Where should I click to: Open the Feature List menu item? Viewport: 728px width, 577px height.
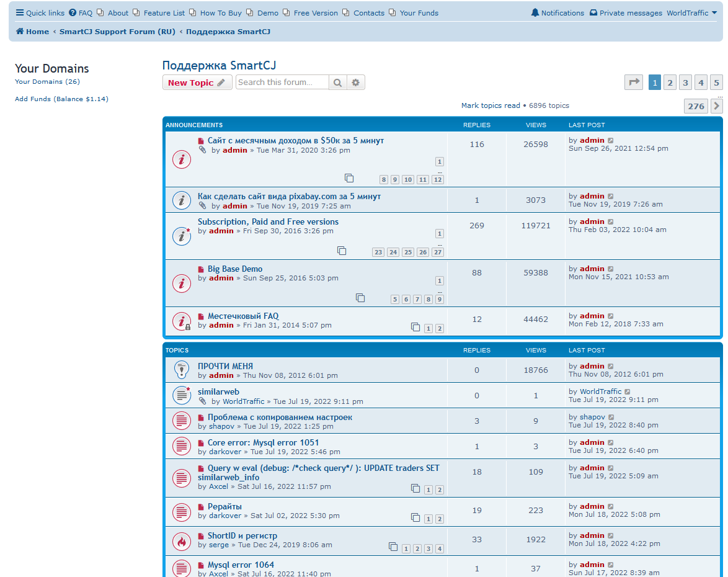pos(159,13)
